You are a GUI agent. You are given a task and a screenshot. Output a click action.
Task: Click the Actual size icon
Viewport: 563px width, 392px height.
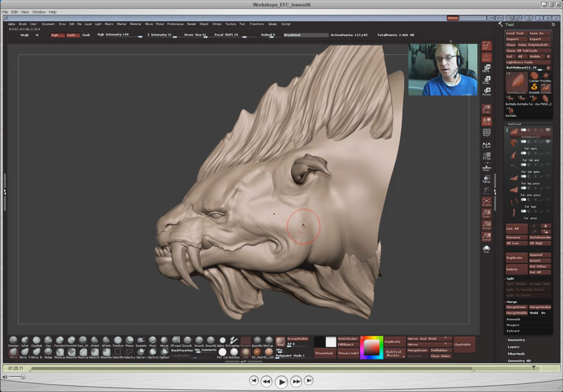tap(486, 225)
